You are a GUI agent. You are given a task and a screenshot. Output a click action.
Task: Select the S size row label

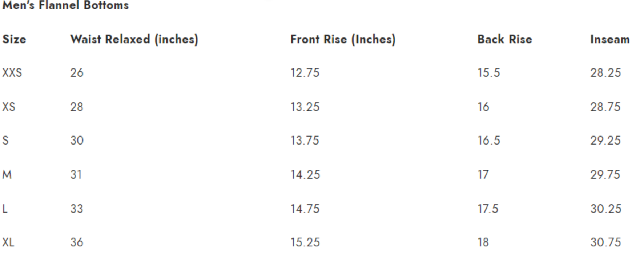(5, 141)
